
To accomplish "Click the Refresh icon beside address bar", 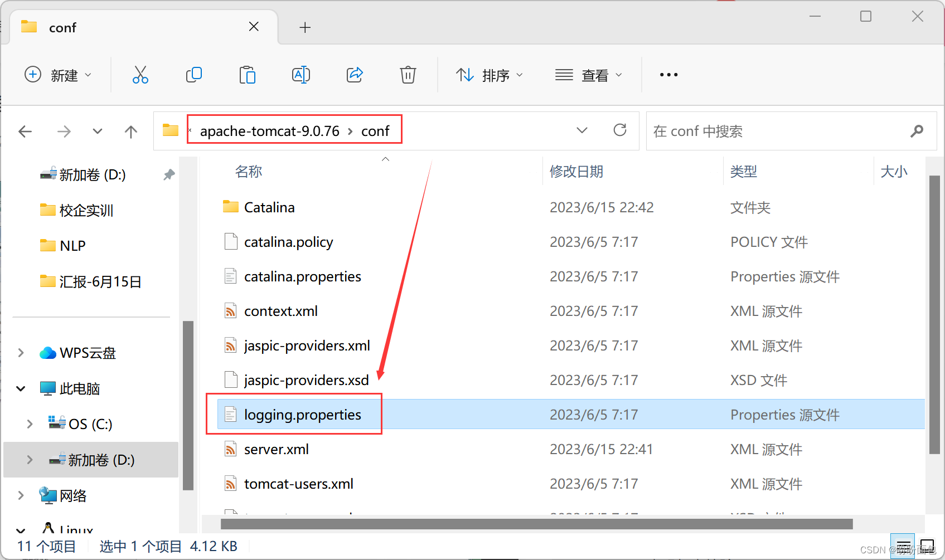I will tap(620, 130).
